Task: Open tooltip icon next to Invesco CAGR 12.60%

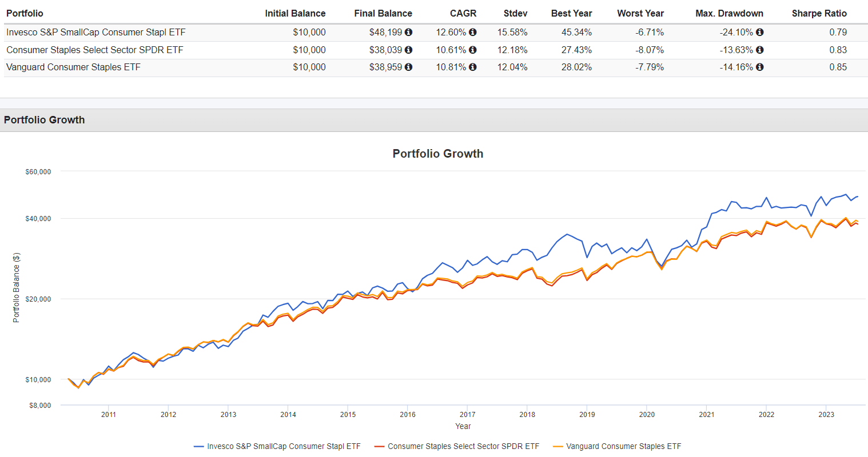Action: [x=473, y=33]
